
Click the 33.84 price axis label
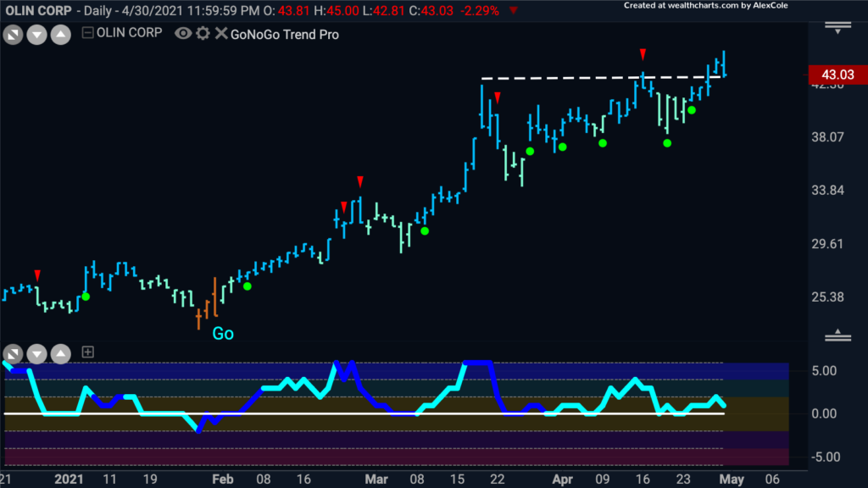[x=827, y=191]
